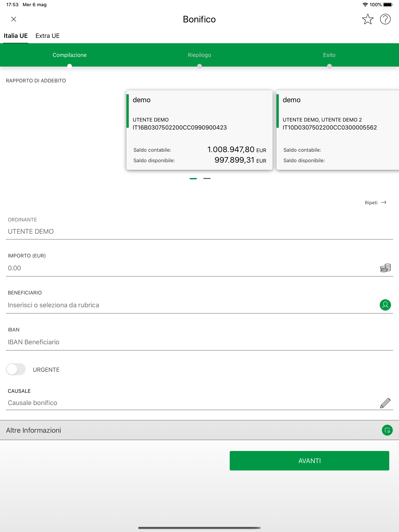Click the Importo amount input field

[144, 268]
